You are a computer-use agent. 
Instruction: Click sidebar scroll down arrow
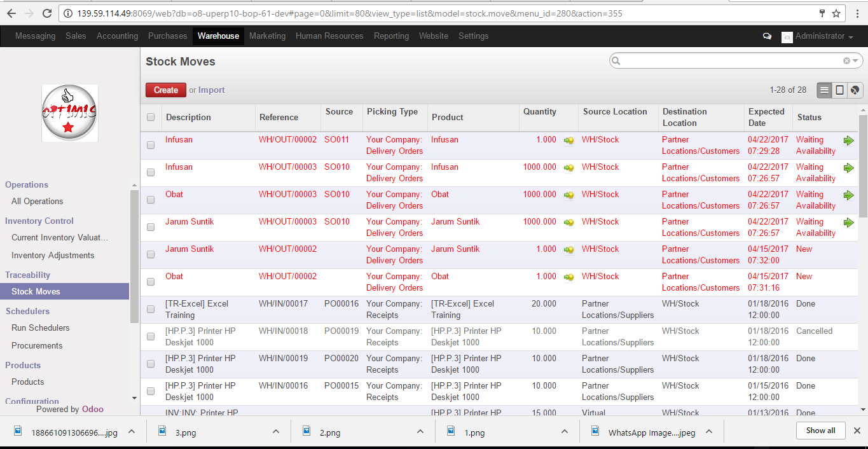tap(134, 398)
